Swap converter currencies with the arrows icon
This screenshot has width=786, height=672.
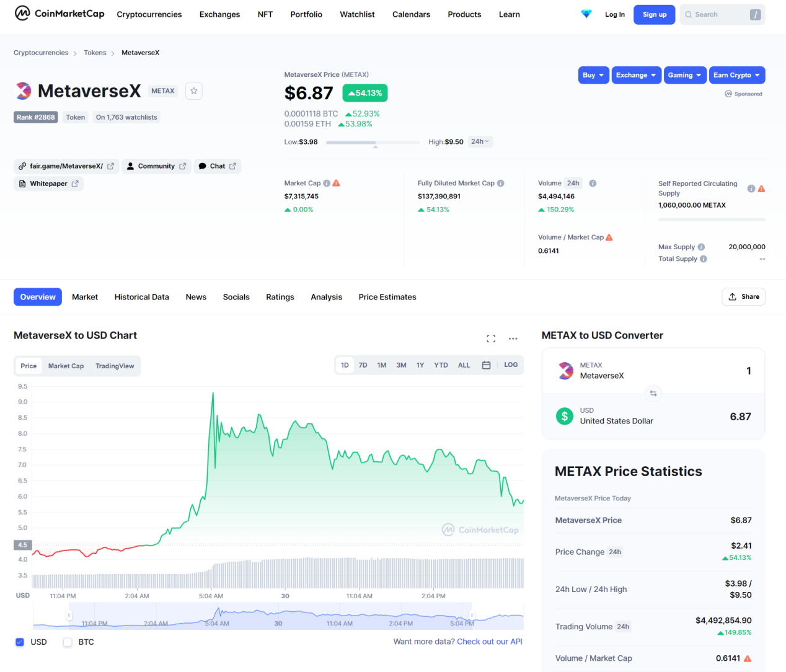(x=653, y=394)
